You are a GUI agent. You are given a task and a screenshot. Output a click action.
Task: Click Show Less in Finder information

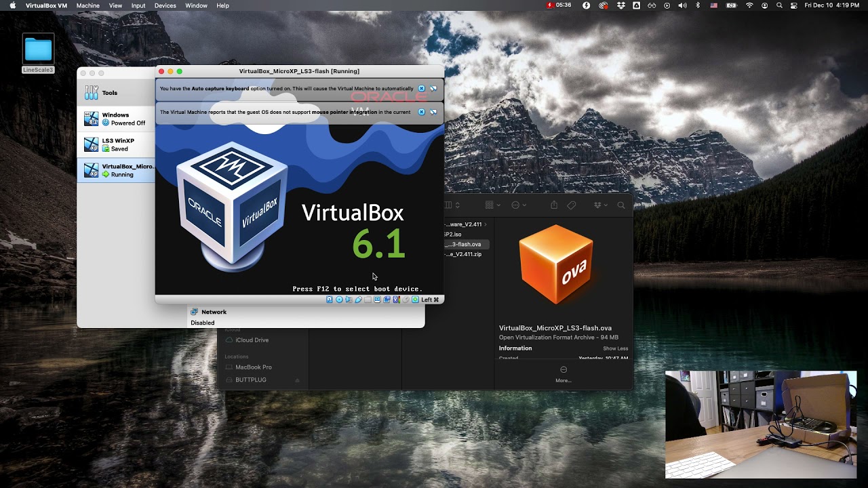[x=616, y=348]
